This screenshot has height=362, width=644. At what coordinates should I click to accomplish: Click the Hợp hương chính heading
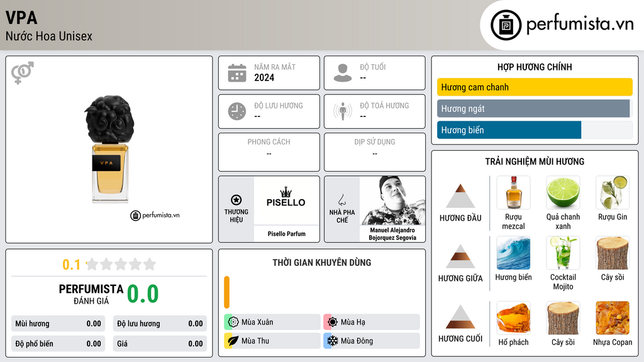535,67
